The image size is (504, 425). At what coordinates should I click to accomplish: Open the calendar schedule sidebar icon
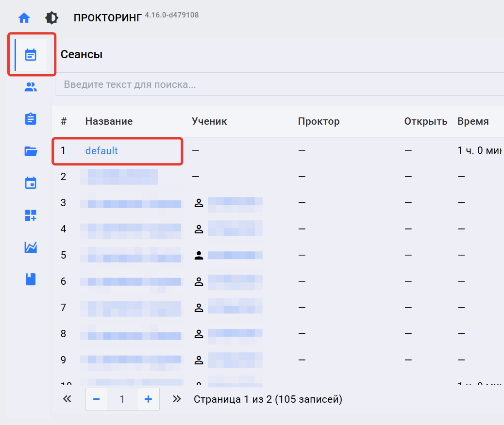pyautogui.click(x=31, y=183)
